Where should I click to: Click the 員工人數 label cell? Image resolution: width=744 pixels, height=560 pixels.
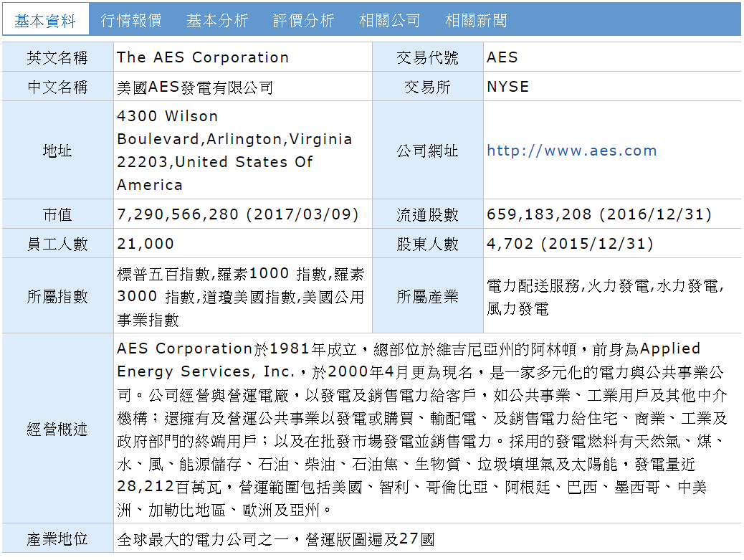click(57, 244)
